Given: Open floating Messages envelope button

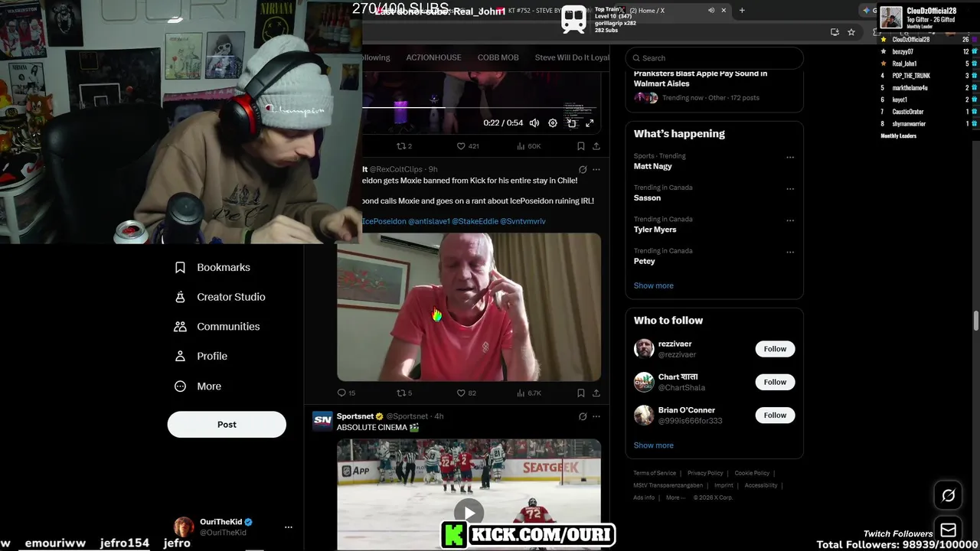Looking at the screenshot, I should [948, 530].
